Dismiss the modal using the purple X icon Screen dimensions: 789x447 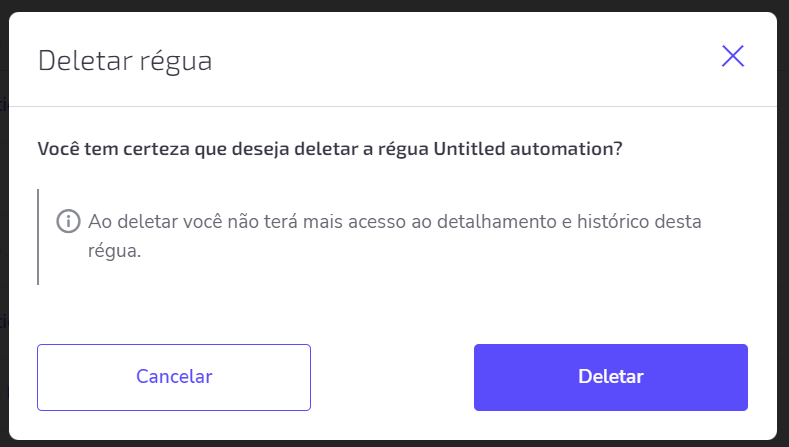tap(733, 56)
